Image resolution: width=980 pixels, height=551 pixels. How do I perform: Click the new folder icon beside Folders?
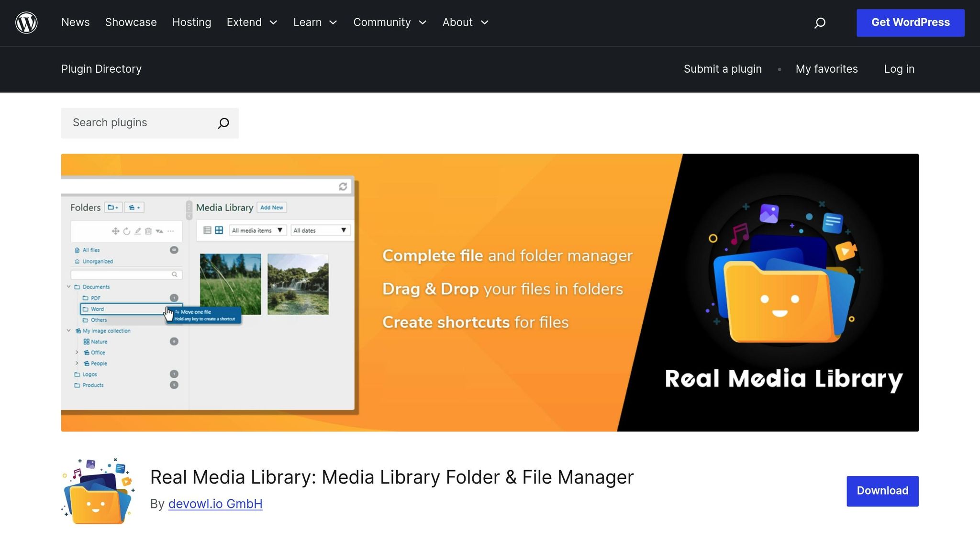point(113,207)
